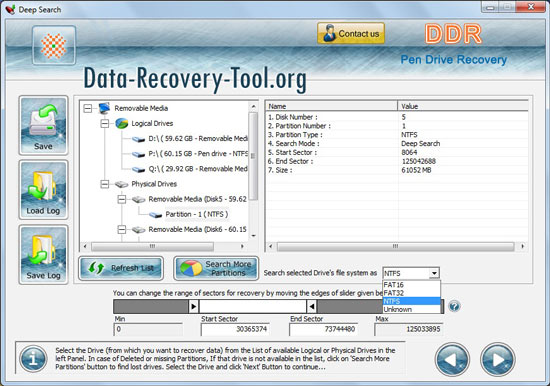550x386 pixels.
Task: Click Search More Partitions button
Action: [x=216, y=268]
